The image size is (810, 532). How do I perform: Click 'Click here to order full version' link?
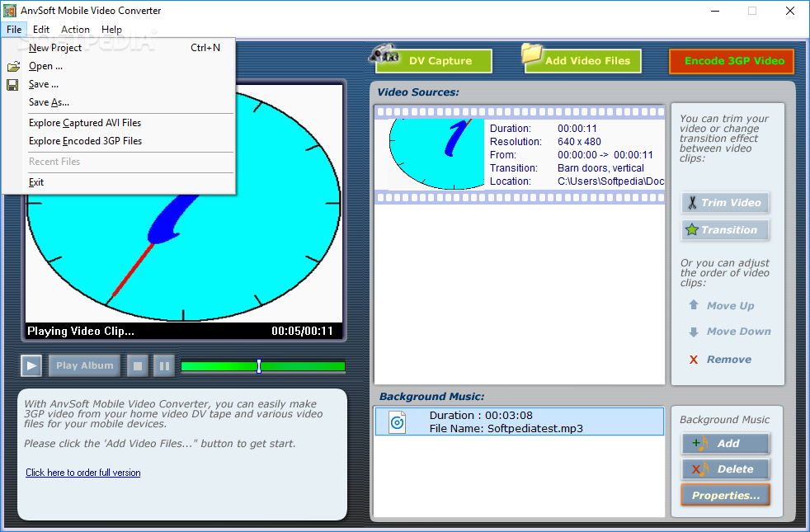(83, 473)
